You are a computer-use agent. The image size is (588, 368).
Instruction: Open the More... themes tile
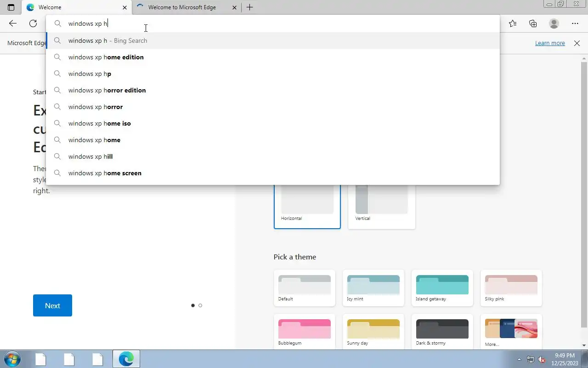point(511,332)
